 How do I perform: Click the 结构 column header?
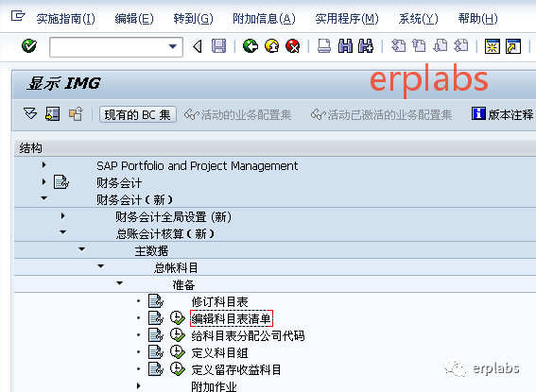(275, 148)
